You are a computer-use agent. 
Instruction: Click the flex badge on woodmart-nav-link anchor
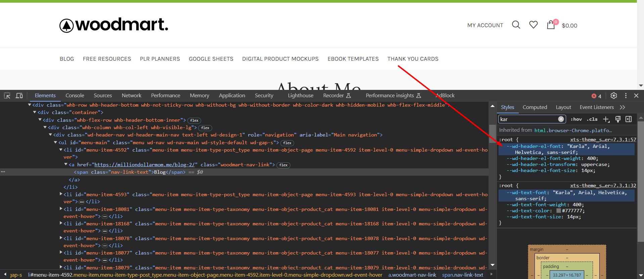point(283,165)
